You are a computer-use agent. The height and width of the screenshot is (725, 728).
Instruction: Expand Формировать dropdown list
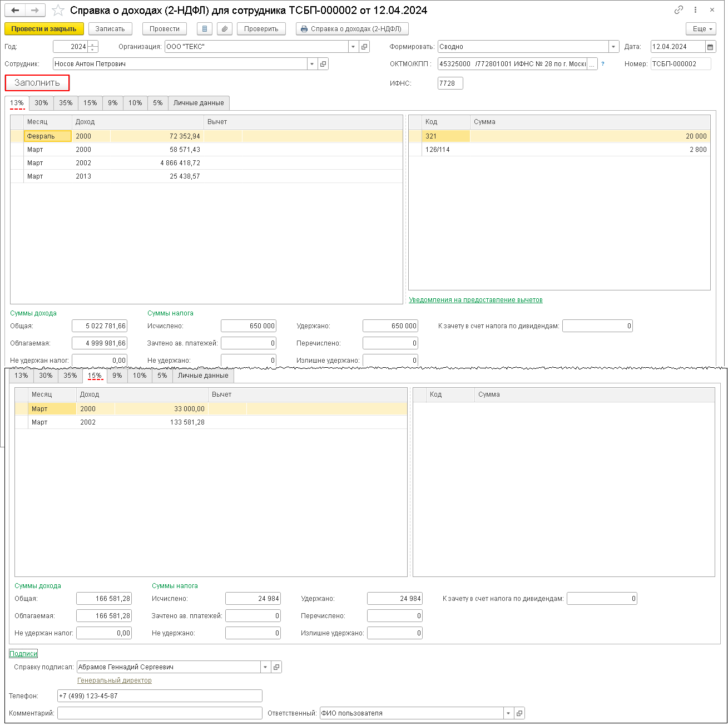(x=614, y=47)
